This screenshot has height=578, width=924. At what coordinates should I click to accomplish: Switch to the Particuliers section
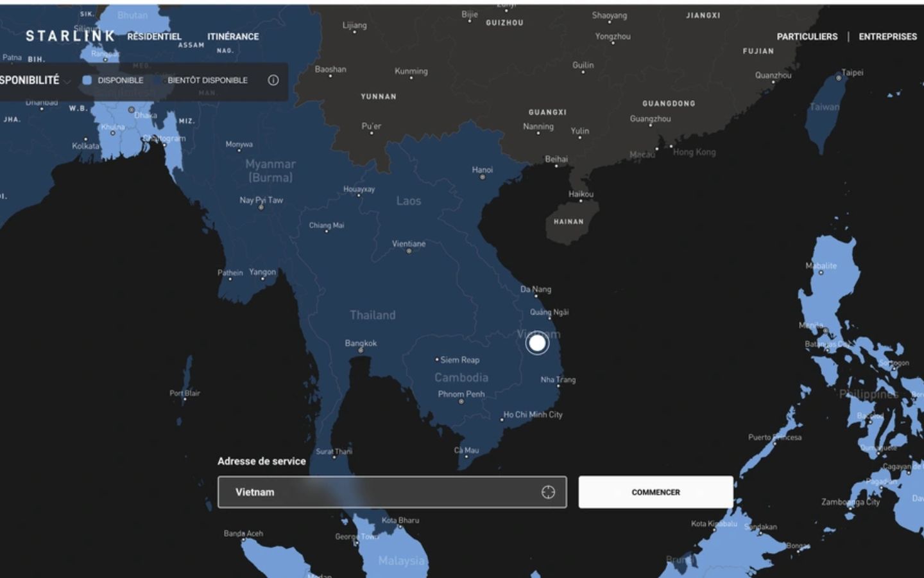tap(807, 37)
